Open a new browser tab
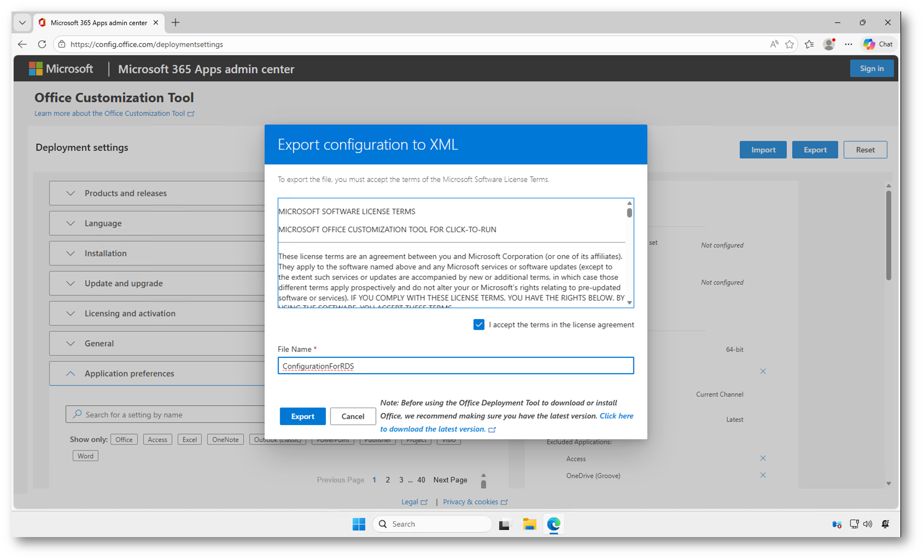The width and height of the screenshot is (924, 560). click(175, 22)
